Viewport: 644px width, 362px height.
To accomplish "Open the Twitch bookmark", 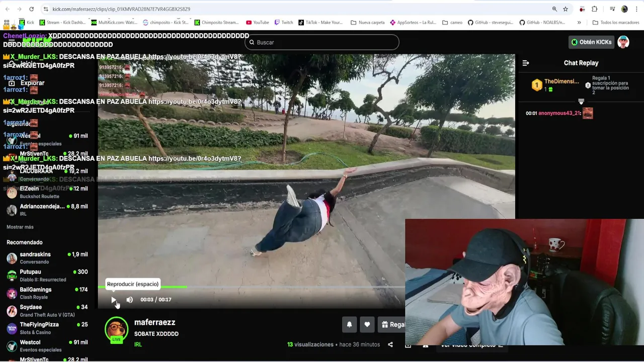I will click(x=284, y=23).
